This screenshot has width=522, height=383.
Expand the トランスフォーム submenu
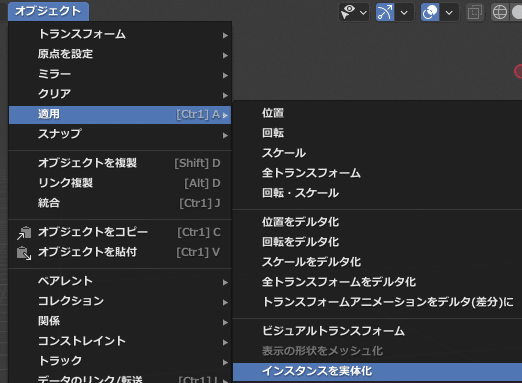(120, 35)
